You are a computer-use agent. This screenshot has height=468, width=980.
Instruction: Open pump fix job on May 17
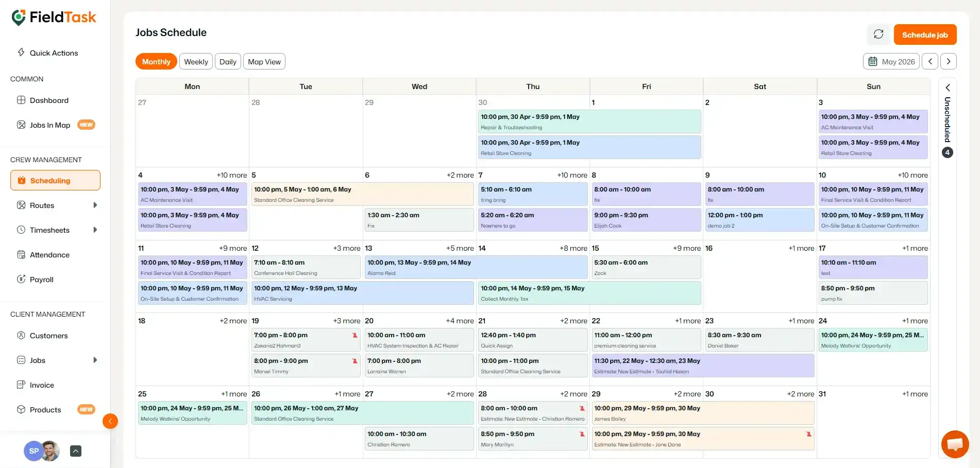click(x=873, y=293)
